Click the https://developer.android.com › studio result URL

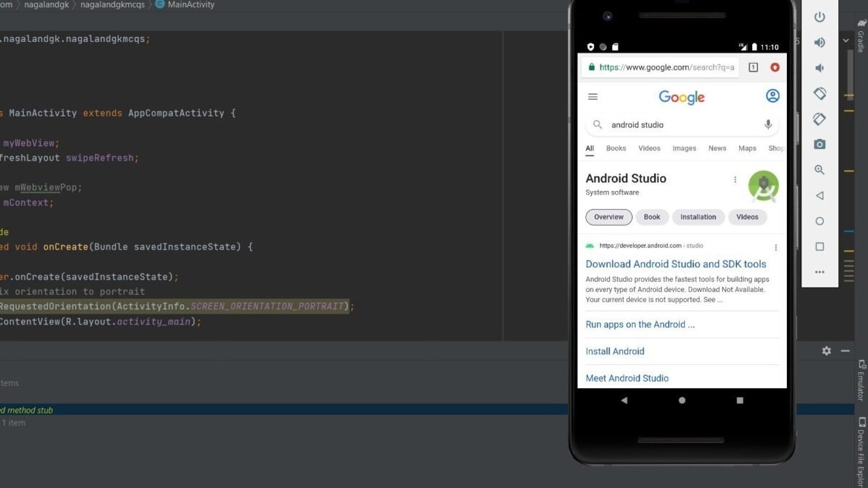[x=651, y=246]
